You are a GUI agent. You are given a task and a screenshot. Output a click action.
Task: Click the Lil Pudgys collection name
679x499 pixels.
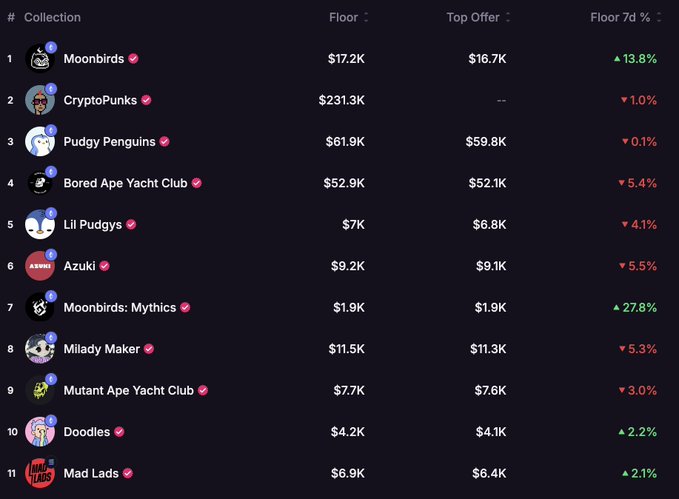click(93, 224)
